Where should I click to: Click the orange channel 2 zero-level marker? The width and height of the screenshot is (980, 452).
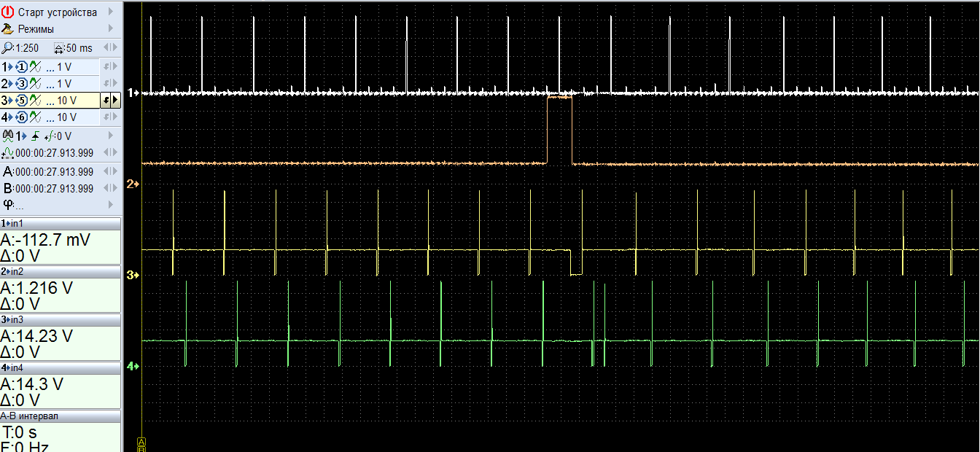pos(133,184)
